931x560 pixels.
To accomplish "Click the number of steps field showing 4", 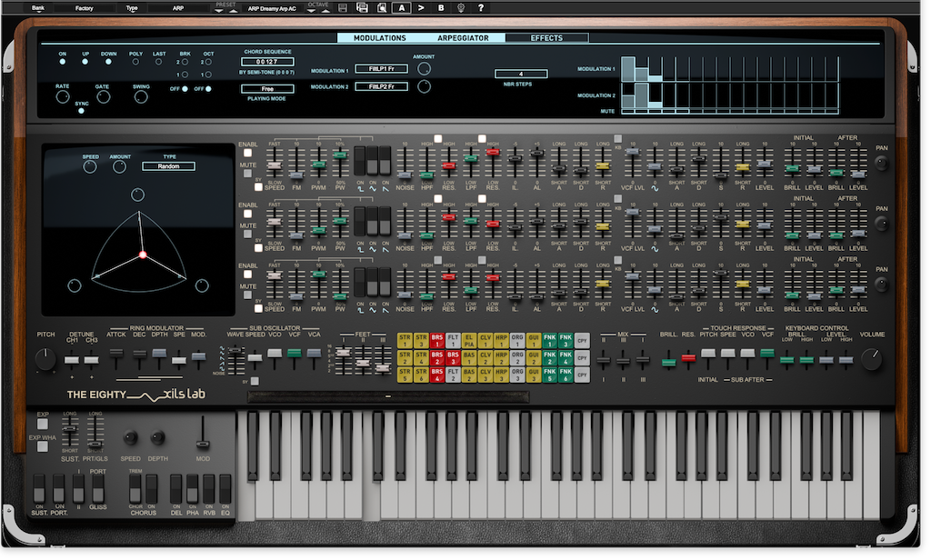I will pyautogui.click(x=521, y=75).
